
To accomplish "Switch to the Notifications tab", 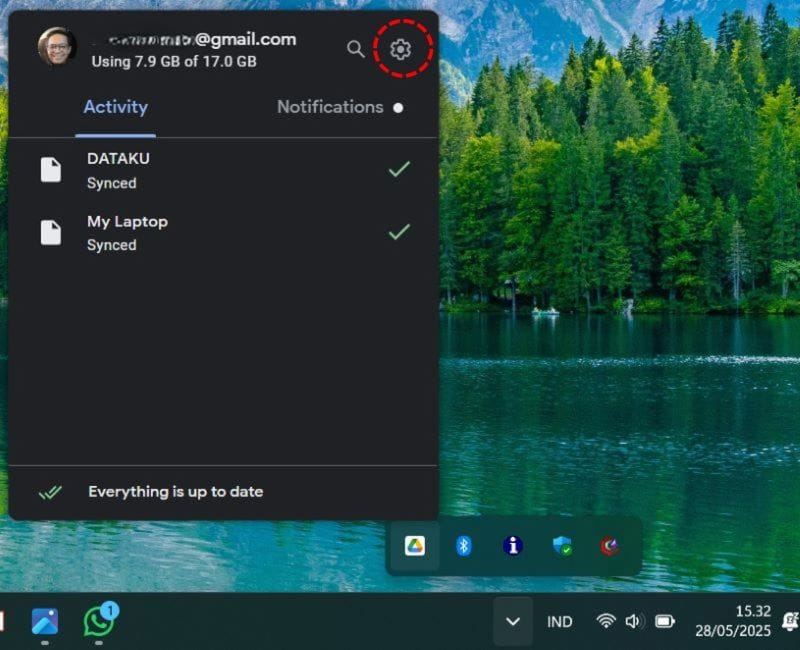I will (x=330, y=107).
